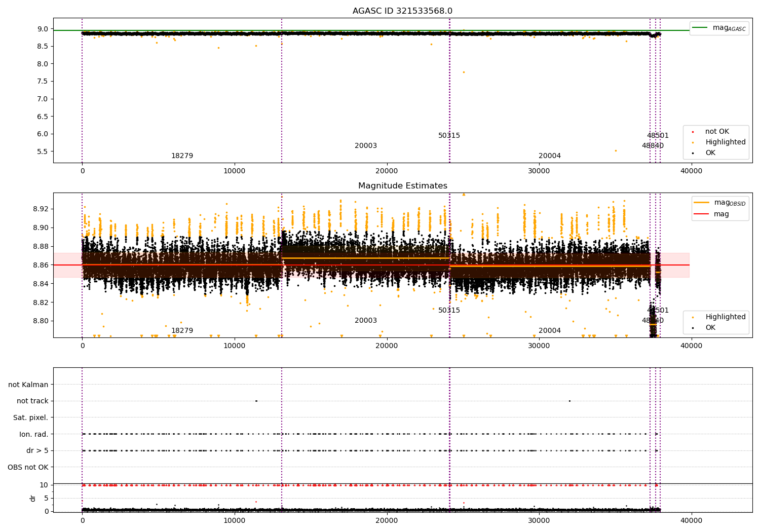This screenshot has width=760, height=532.
Task: Click the "Sat. pixel." row label
Action: 31,417
